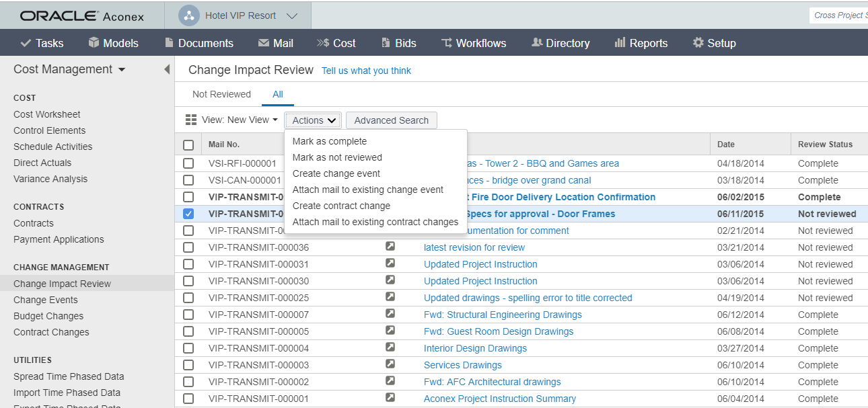Click the Advanced Search button
The width and height of the screenshot is (868, 408).
click(392, 120)
